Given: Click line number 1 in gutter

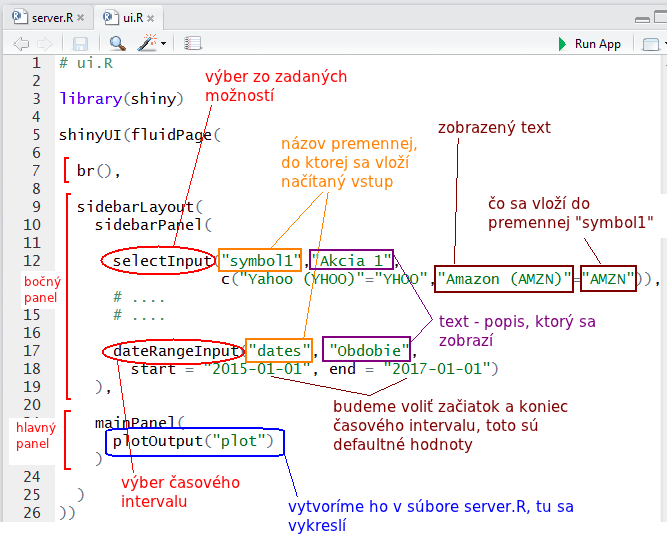Looking at the screenshot, I should (x=37, y=63).
